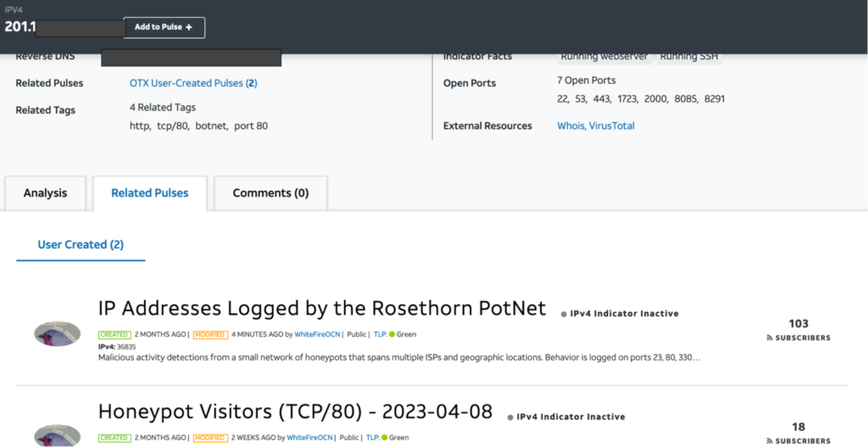Click the botnet related tag
This screenshot has height=447, width=868.
tap(211, 126)
